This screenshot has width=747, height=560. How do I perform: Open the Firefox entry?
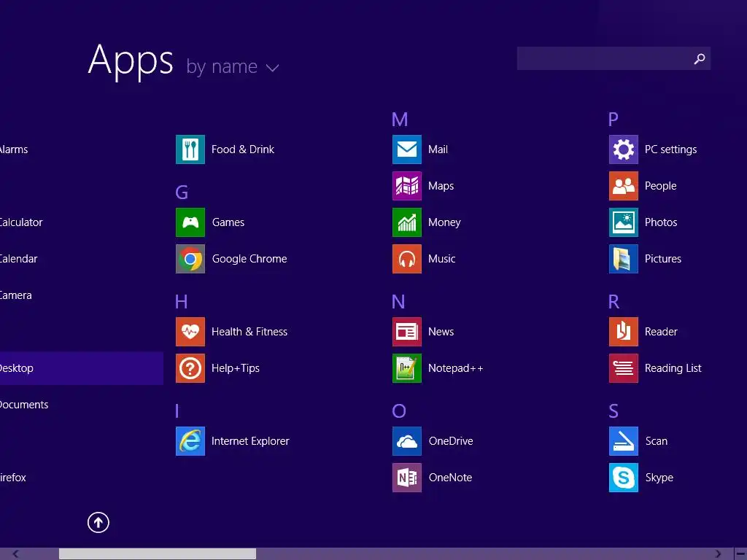click(13, 478)
